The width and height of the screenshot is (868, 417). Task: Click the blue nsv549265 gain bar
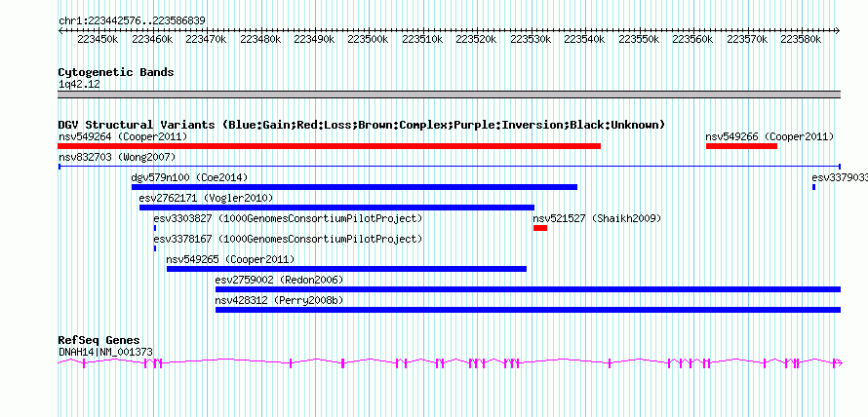click(346, 269)
